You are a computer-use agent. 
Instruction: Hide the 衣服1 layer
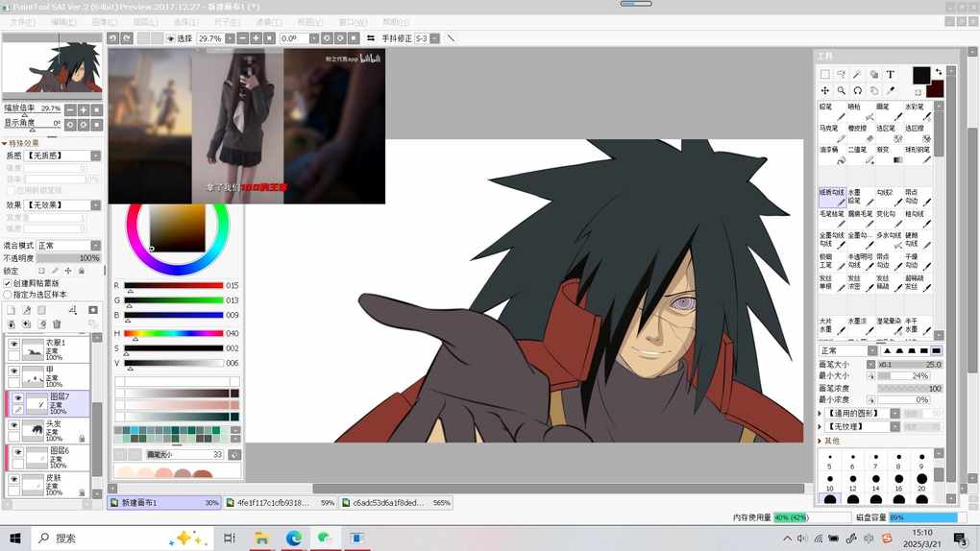point(13,344)
